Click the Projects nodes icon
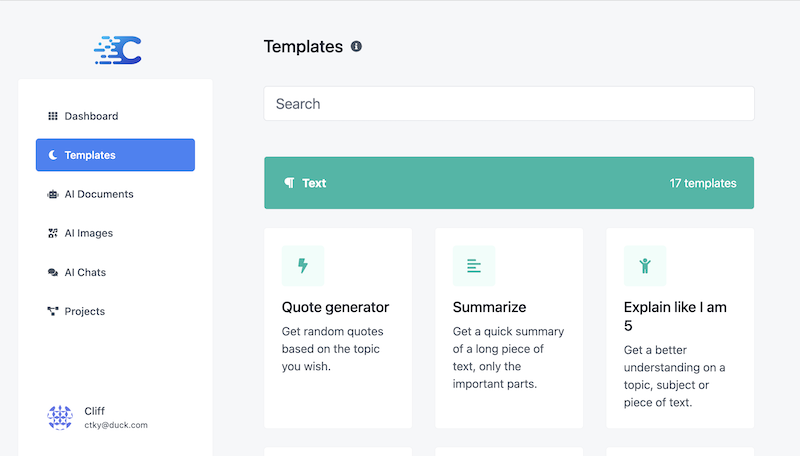 [x=53, y=311]
